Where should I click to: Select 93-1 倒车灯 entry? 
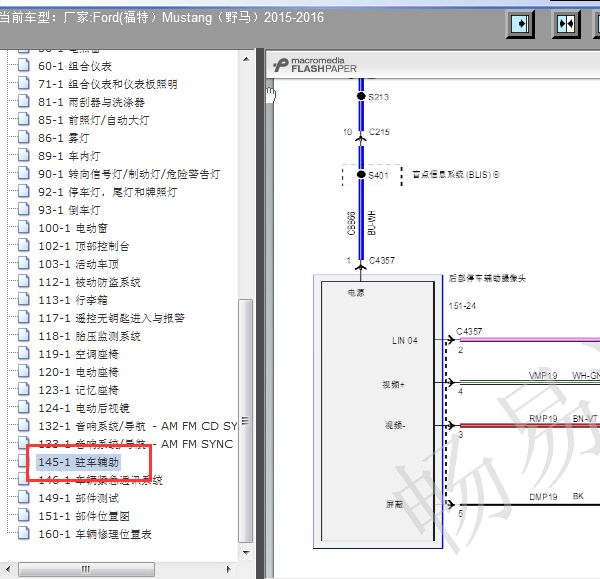69,210
